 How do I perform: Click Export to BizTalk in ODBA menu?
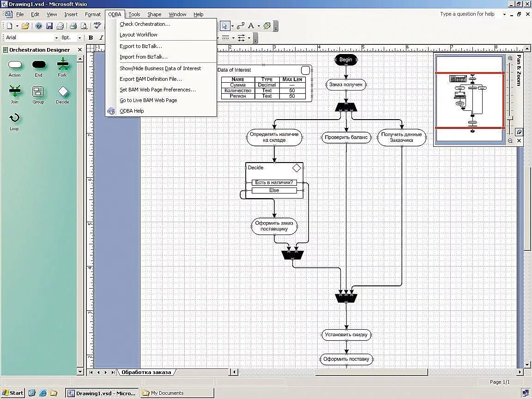(140, 46)
